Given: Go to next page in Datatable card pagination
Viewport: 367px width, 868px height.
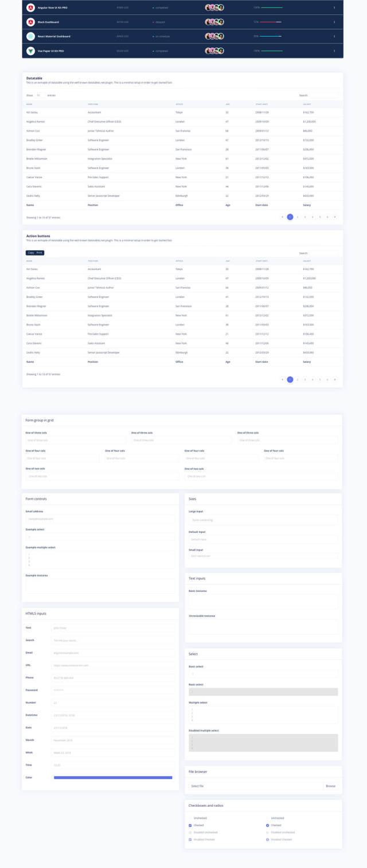Looking at the screenshot, I should [335, 217].
